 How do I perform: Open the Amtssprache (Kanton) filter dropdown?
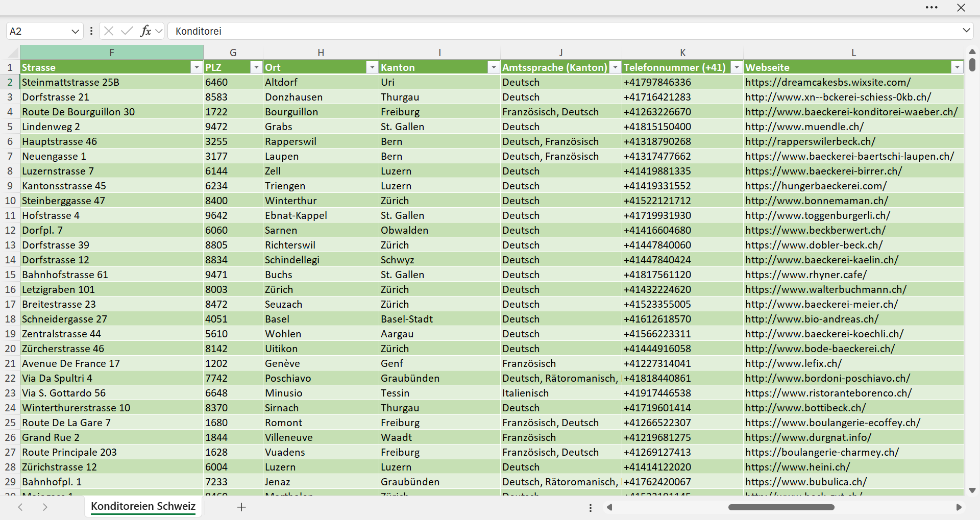pos(615,67)
